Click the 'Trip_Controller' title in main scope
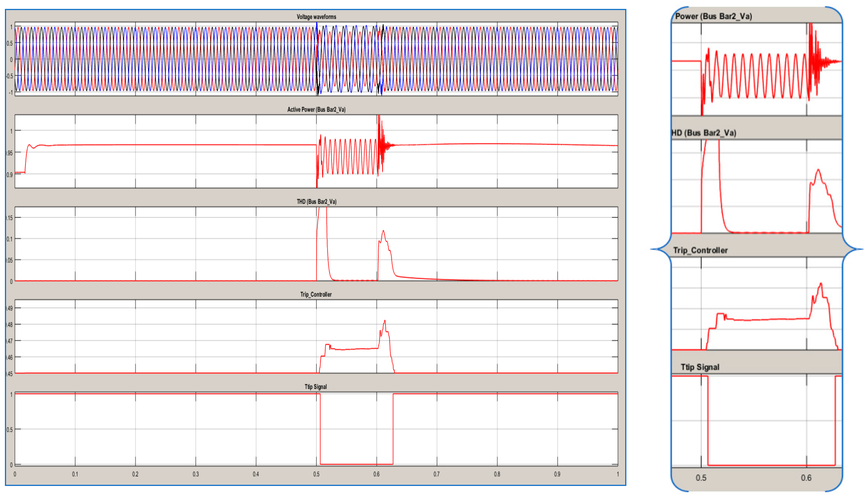 point(316,294)
